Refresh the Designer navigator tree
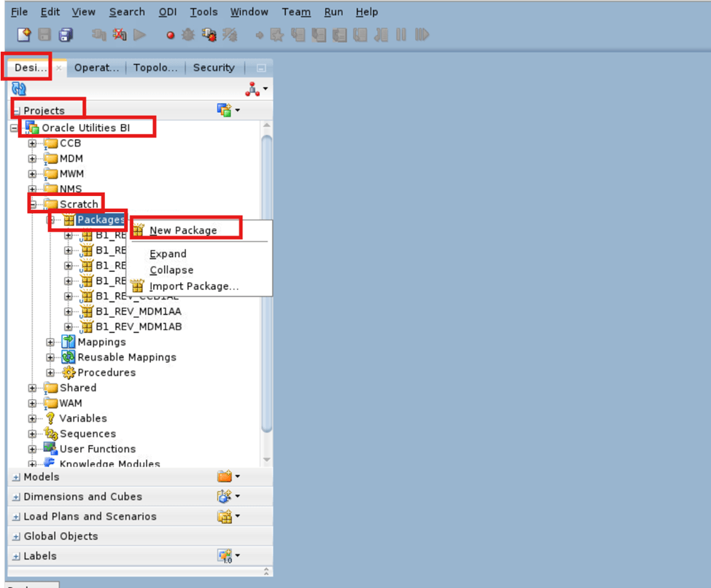Image resolution: width=711 pixels, height=588 pixels. tap(18, 88)
